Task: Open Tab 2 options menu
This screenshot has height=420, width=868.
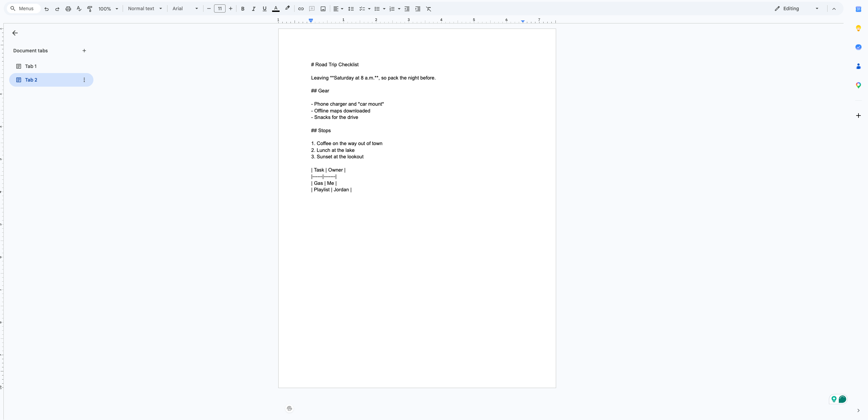Action: [x=84, y=80]
